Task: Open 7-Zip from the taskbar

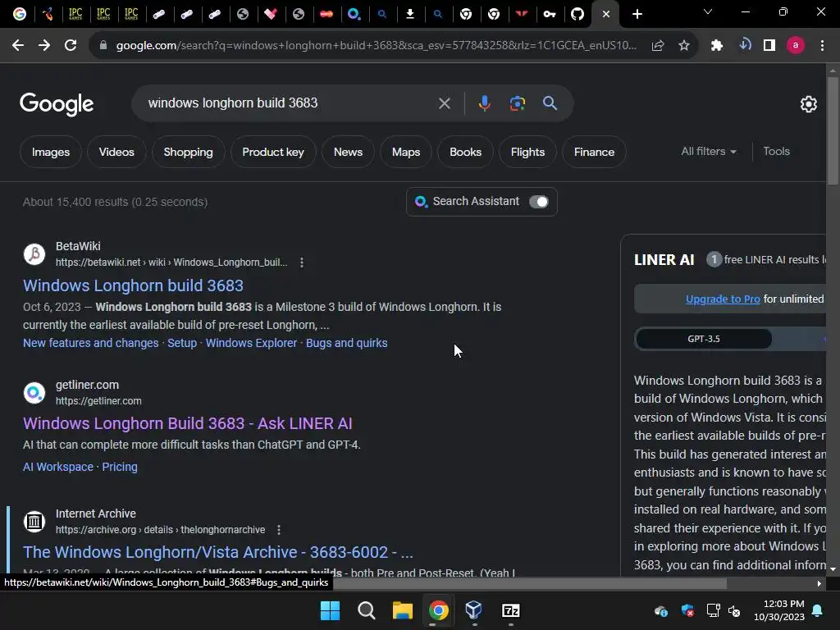Action: (x=510, y=610)
